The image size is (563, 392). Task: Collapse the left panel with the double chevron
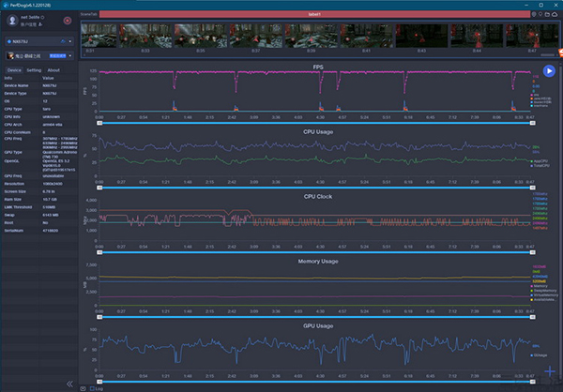click(x=68, y=384)
